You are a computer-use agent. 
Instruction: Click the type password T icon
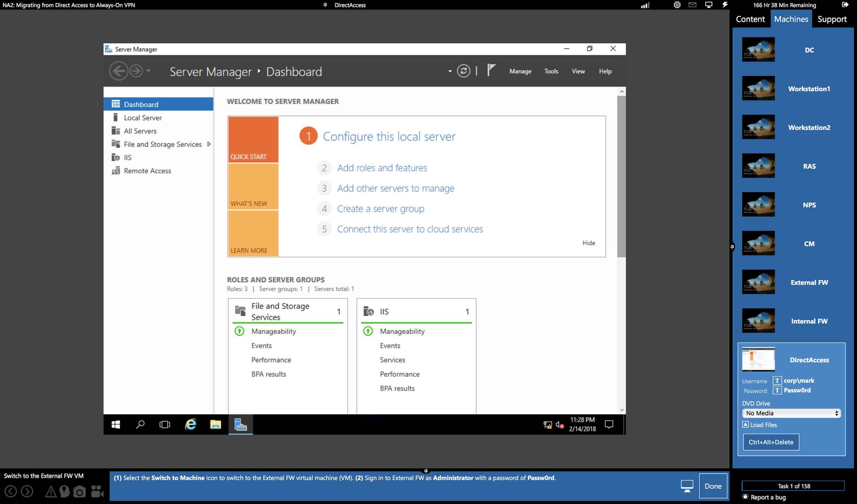(x=777, y=390)
